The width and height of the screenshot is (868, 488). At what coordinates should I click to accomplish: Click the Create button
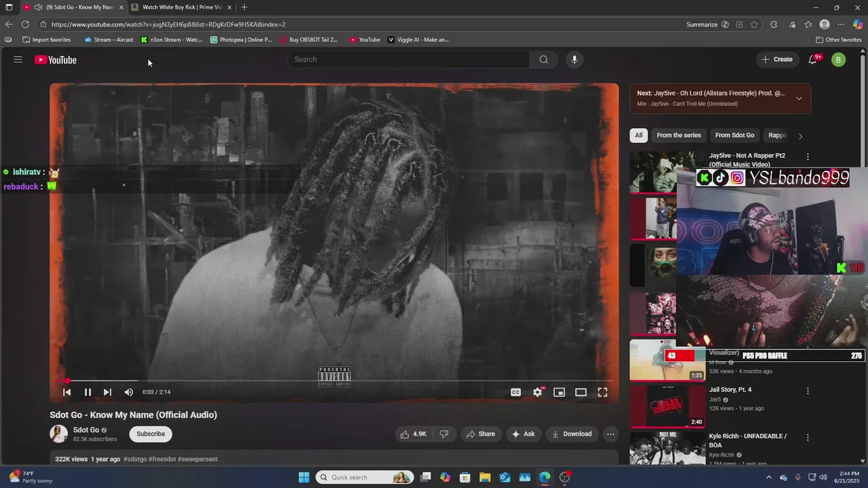[776, 60]
